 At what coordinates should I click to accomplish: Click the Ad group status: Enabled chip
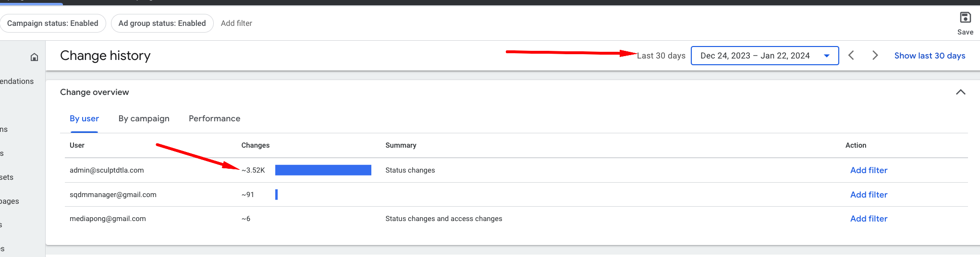(x=162, y=23)
